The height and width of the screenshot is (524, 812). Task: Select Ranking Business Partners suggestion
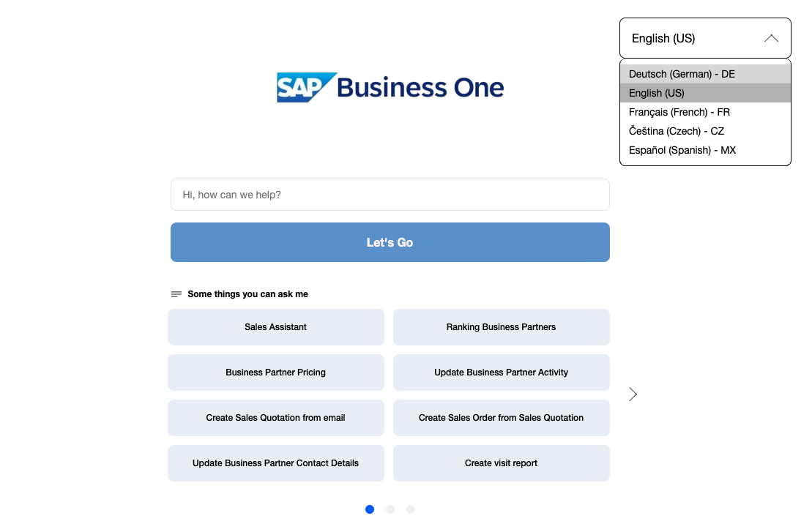502,327
